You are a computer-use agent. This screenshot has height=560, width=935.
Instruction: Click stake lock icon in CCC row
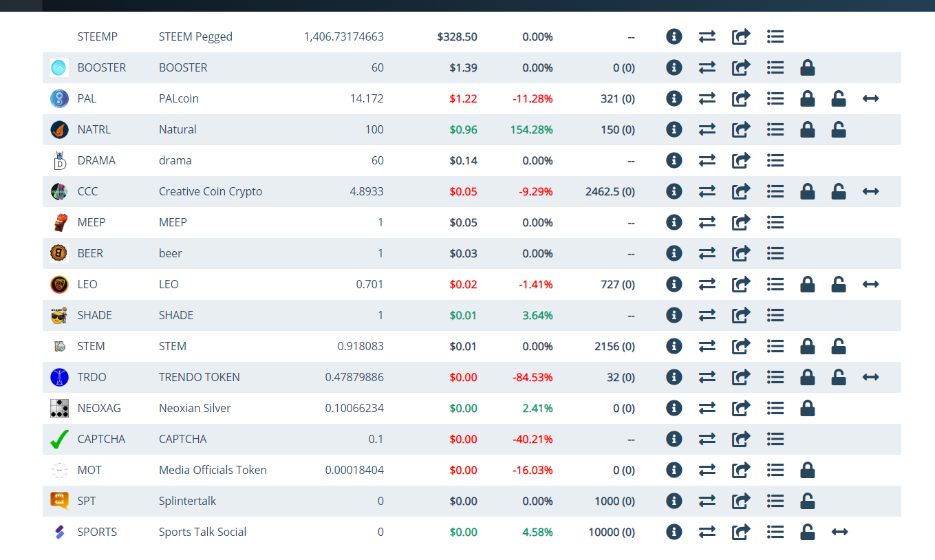point(808,191)
